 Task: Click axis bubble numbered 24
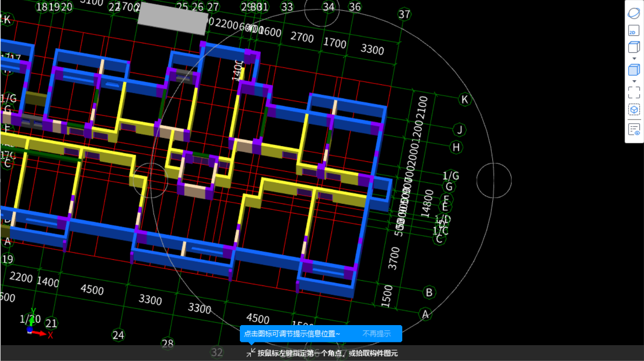pyautogui.click(x=118, y=335)
